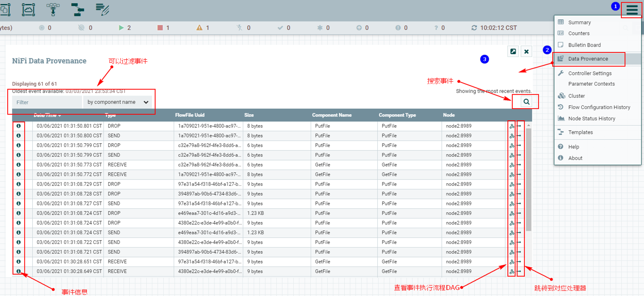This screenshot has width=644, height=296.
Task: Select the Template icon in toolbar
Action: point(77,10)
